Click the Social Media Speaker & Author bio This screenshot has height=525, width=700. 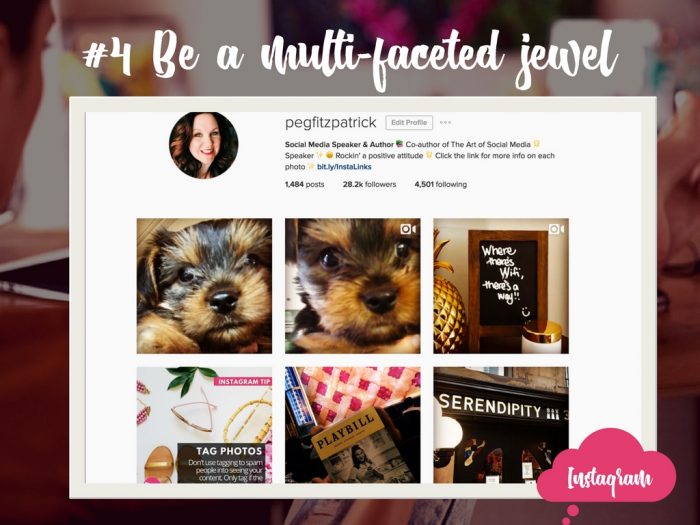[339, 144]
